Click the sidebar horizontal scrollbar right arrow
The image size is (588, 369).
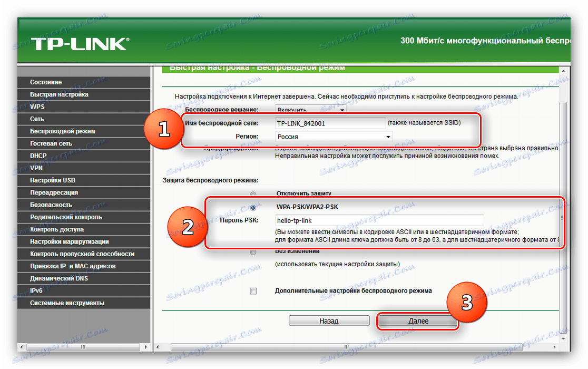(x=146, y=347)
